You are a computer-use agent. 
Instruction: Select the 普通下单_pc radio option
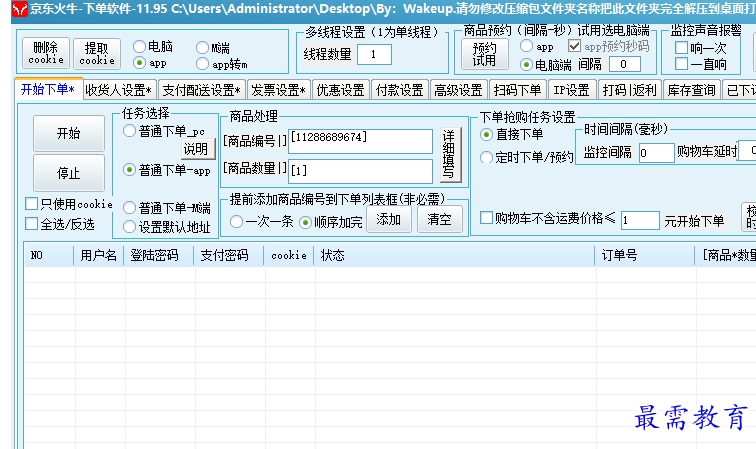(x=129, y=131)
